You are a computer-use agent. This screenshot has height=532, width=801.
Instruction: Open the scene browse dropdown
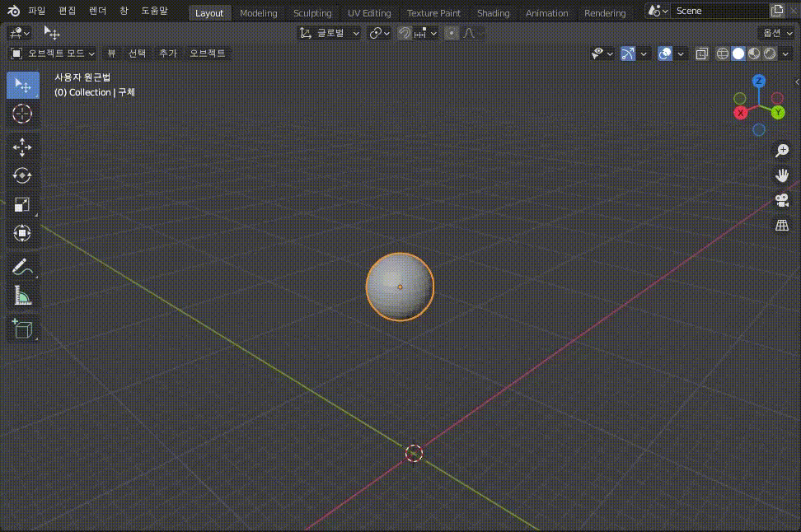pos(658,11)
